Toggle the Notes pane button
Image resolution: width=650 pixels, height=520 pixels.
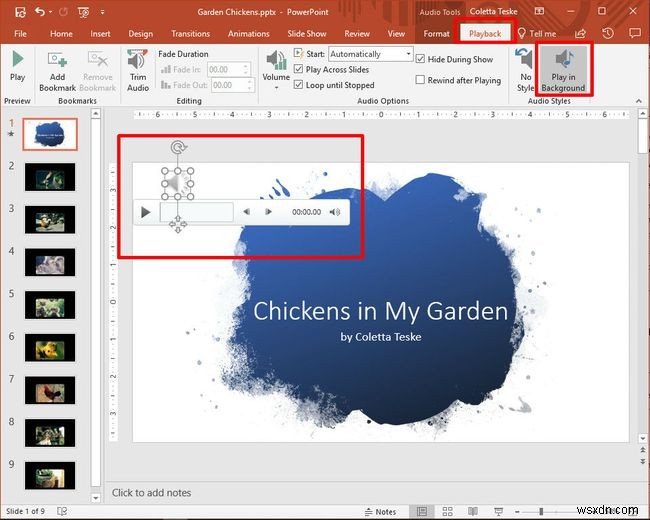[380, 512]
